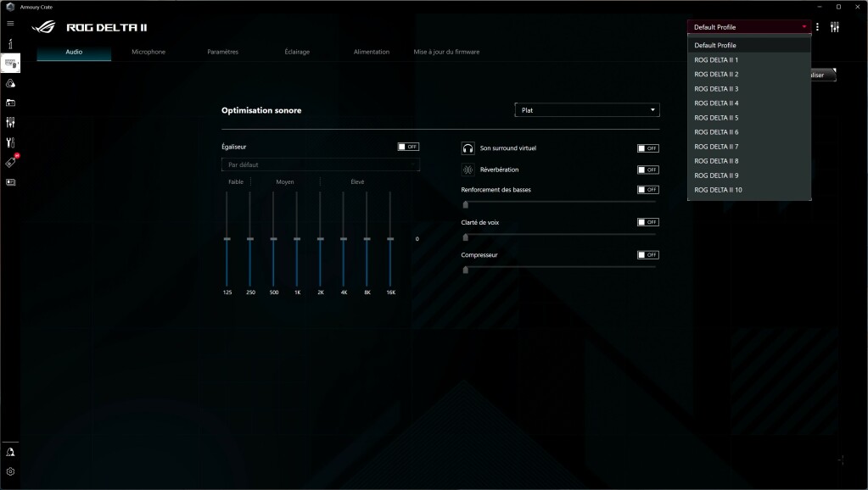This screenshot has width=868, height=490.
Task: Select ROG DELTA II 8 profile
Action: click(x=749, y=161)
